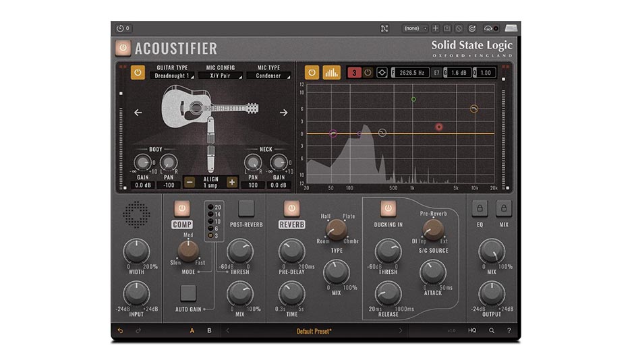
Task: Select the A preset slot
Action: pyautogui.click(x=192, y=331)
